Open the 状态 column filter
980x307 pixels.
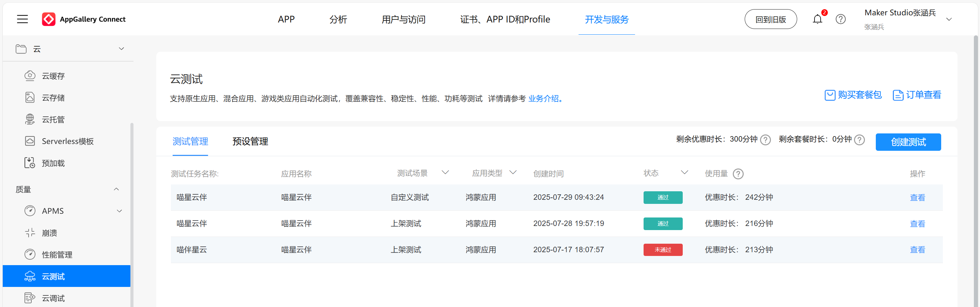[684, 172]
